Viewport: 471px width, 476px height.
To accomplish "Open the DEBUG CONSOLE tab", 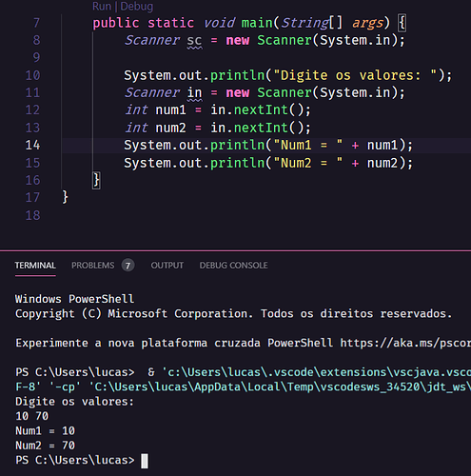I will tap(233, 266).
